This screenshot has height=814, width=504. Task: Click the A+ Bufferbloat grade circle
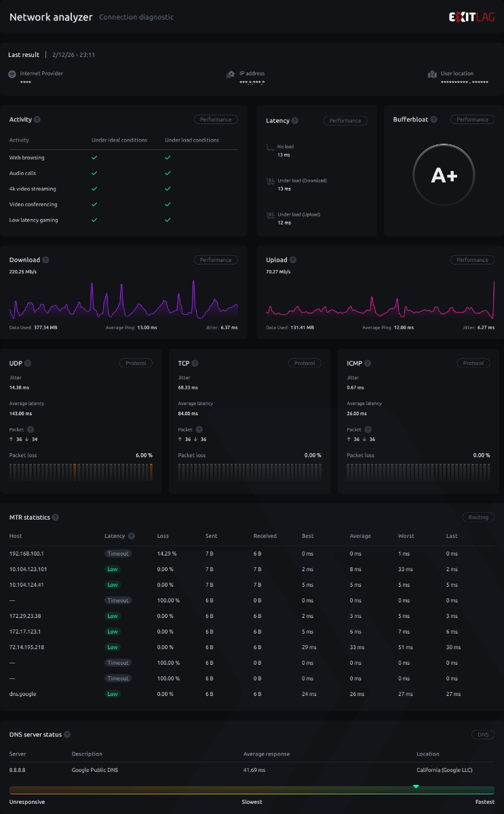click(444, 176)
